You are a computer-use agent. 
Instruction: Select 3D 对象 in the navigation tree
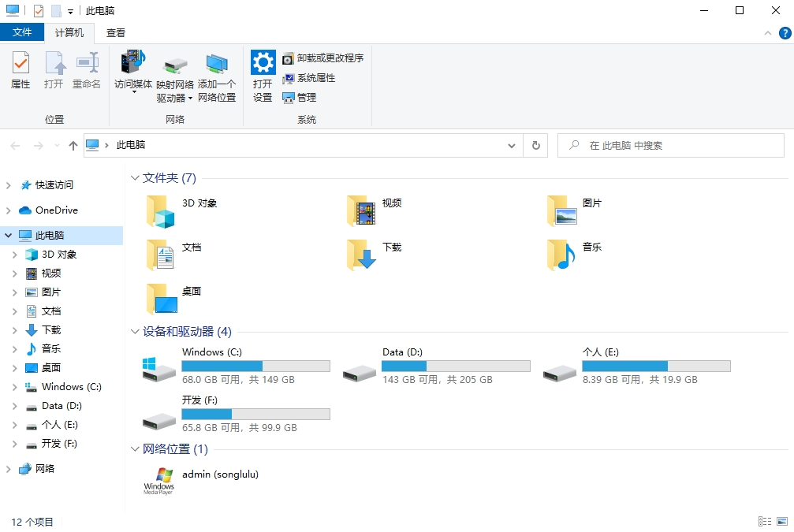[x=58, y=254]
